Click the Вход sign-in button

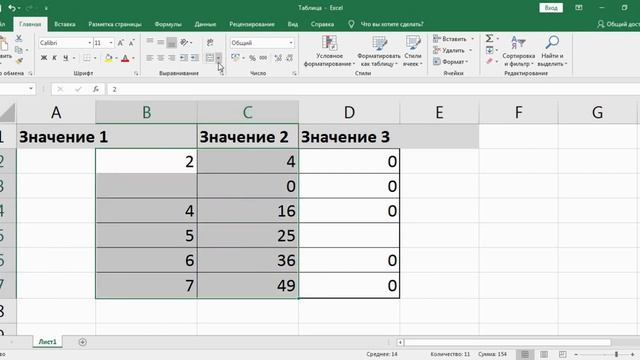[x=551, y=8]
